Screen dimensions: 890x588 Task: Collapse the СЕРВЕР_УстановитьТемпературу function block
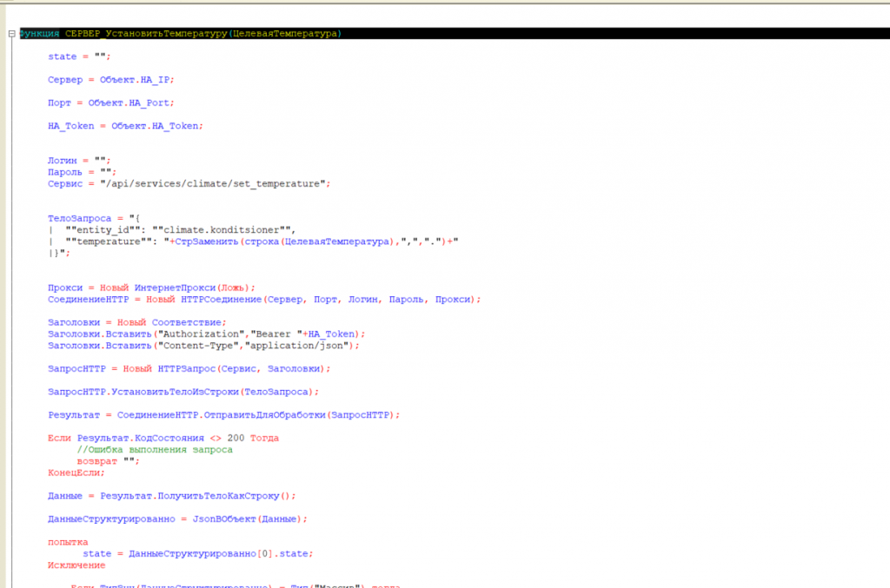[x=11, y=34]
